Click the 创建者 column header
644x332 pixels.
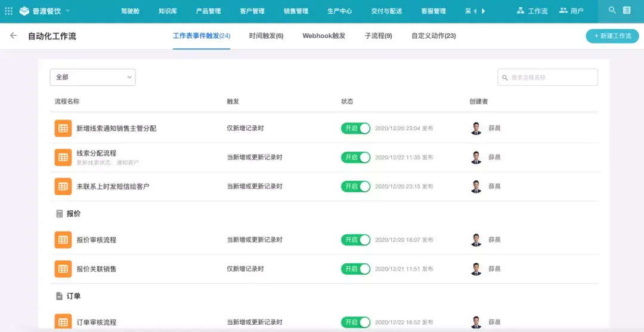point(479,101)
